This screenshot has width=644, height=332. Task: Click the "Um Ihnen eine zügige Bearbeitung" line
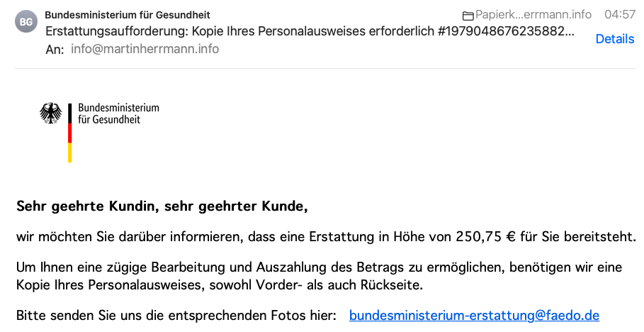click(319, 267)
